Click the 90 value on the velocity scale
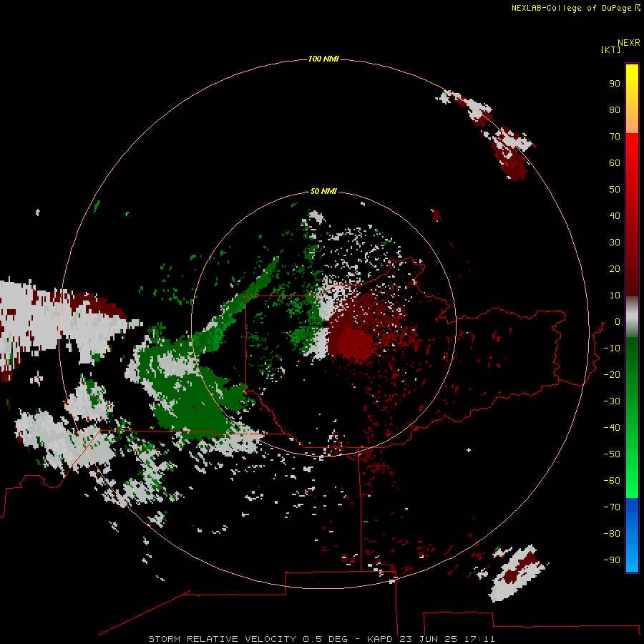Image resolution: width=644 pixels, height=644 pixels. pos(615,84)
